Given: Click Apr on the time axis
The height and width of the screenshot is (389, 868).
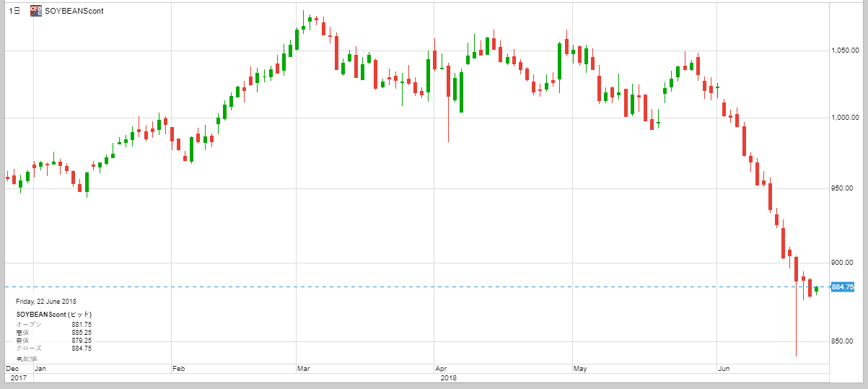Looking at the screenshot, I should (x=440, y=369).
